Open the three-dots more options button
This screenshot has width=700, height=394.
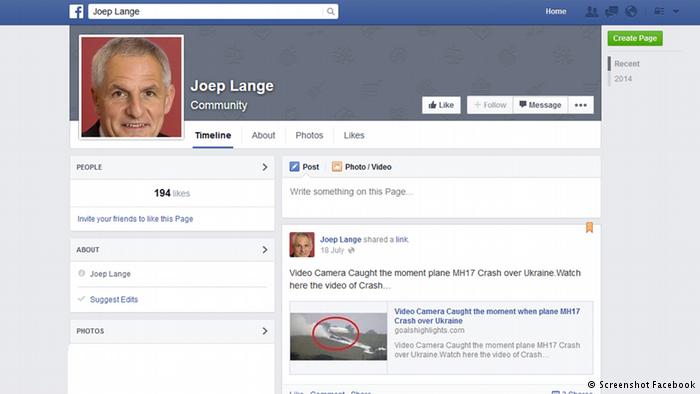[581, 105]
